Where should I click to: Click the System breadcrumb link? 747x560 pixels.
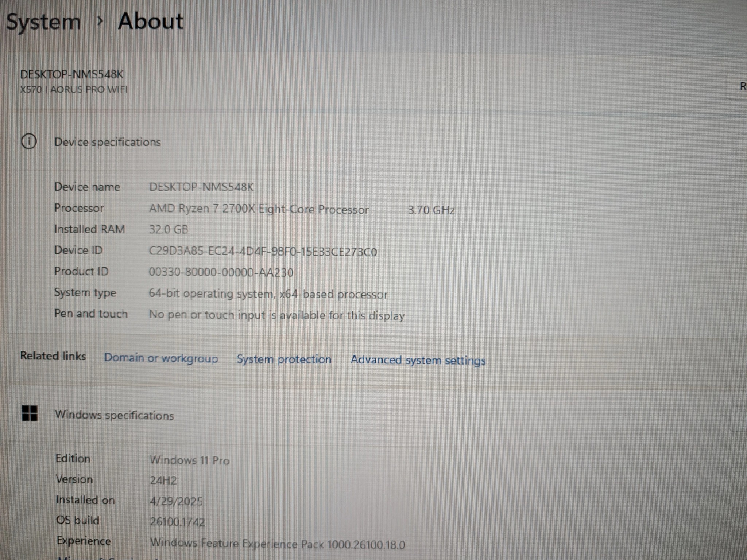(x=44, y=22)
